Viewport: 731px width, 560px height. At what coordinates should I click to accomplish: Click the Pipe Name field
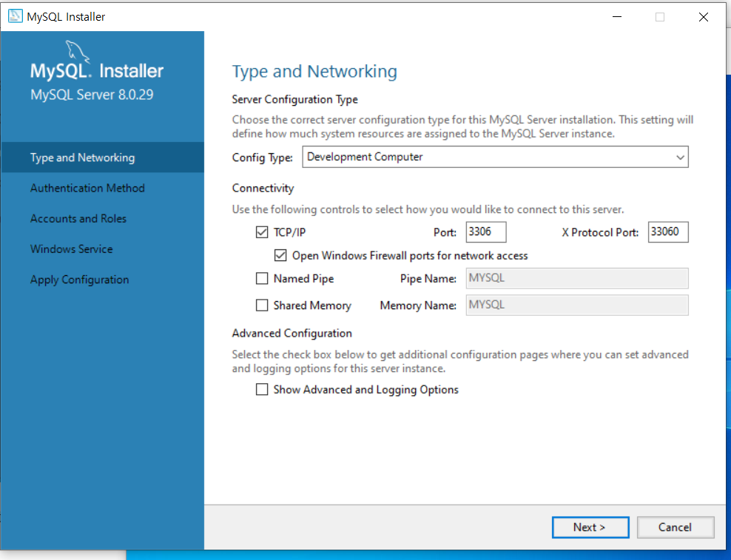click(577, 278)
